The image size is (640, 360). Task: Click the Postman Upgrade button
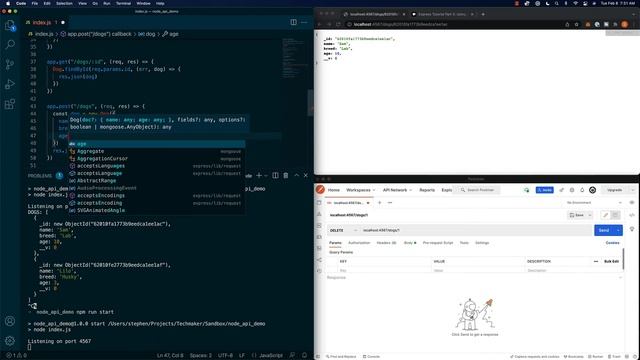click(614, 190)
